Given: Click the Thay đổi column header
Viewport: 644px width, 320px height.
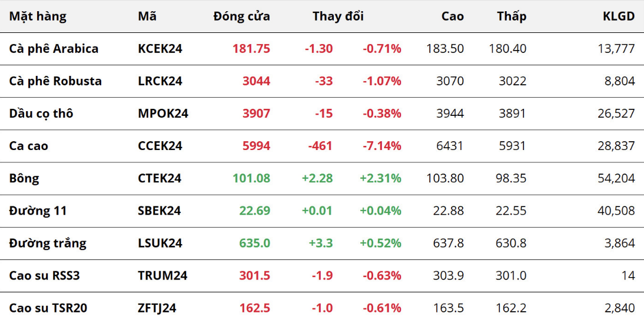Looking at the screenshot, I should click(x=338, y=16).
